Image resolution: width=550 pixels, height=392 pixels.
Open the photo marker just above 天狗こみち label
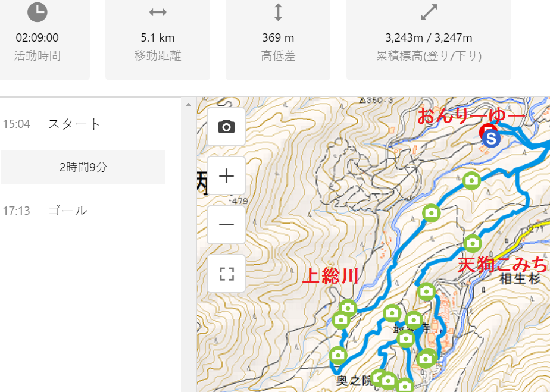pyautogui.click(x=472, y=243)
